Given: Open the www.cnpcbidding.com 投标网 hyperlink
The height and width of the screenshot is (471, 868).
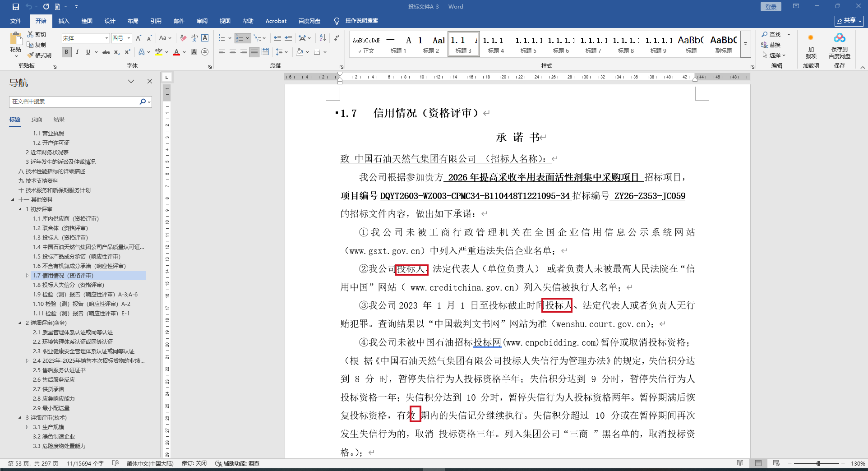Looking at the screenshot, I should [x=487, y=343].
